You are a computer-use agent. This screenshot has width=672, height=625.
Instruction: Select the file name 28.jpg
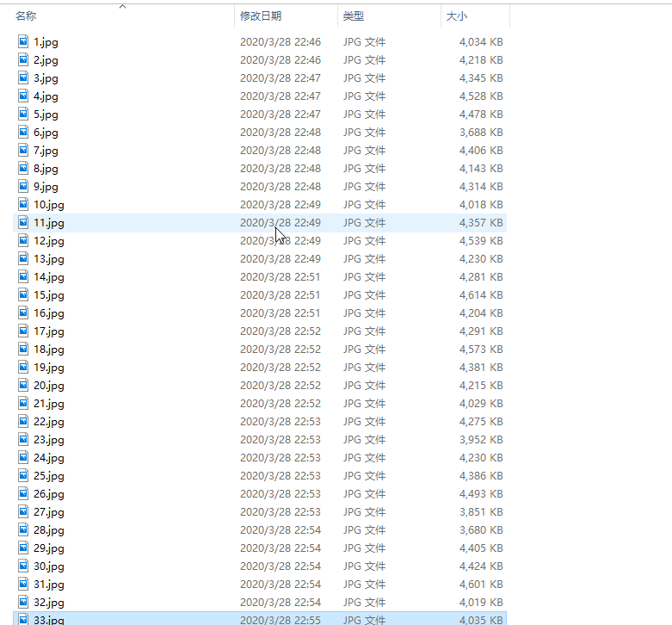[x=49, y=530]
